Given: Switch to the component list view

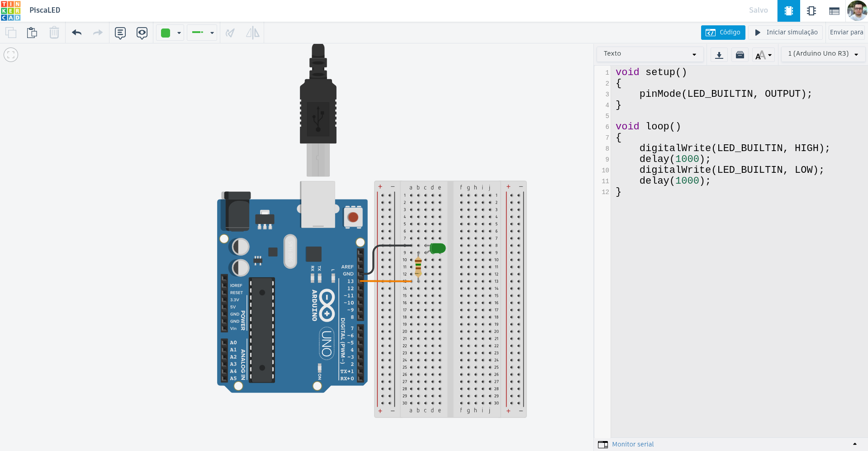Looking at the screenshot, I should 834,11.
